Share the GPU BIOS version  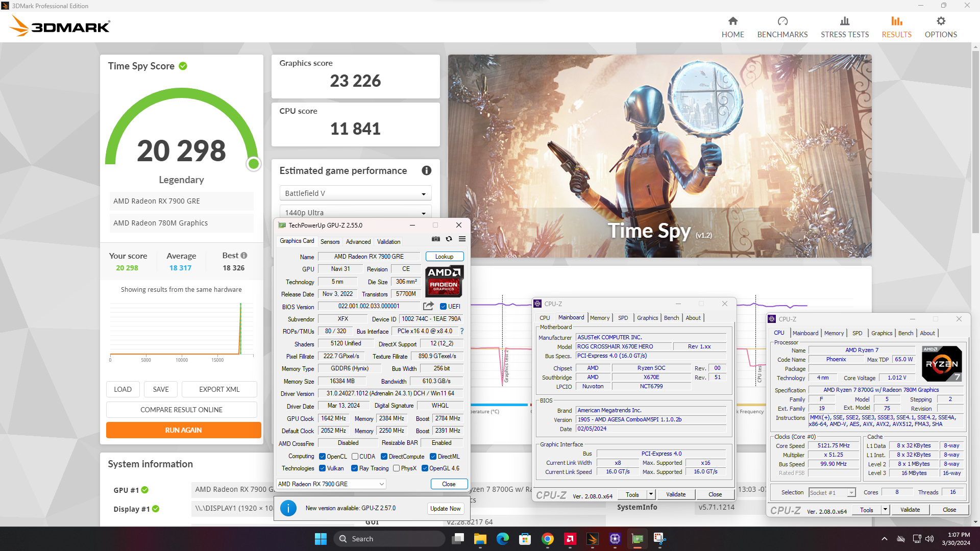428,306
